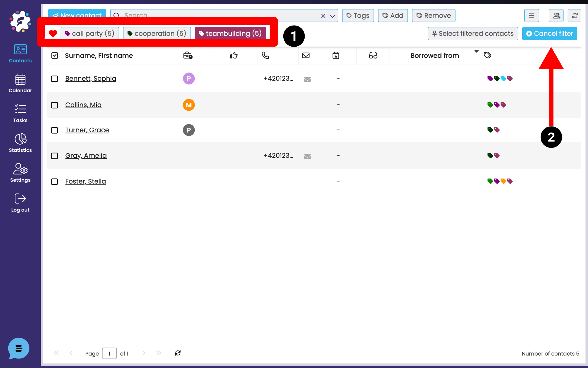Open Statistics from the sidebar
This screenshot has width=588, height=368.
coord(20,143)
